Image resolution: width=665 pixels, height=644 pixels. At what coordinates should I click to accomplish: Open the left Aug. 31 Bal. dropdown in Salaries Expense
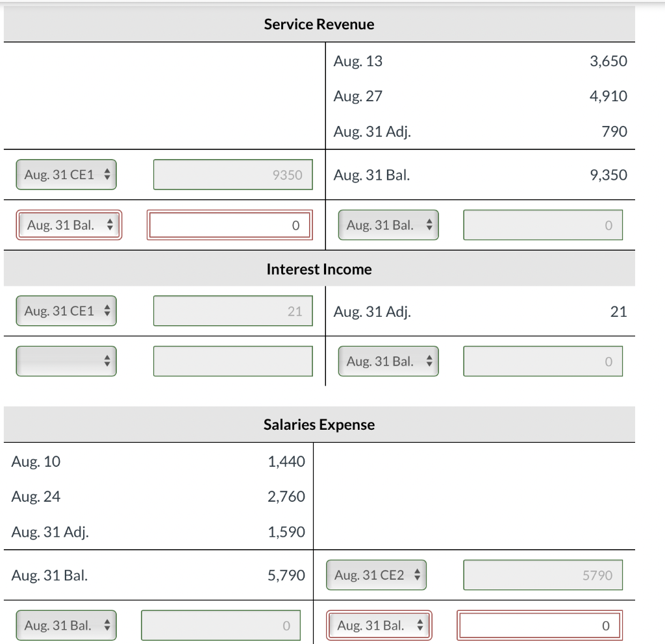tap(65, 625)
